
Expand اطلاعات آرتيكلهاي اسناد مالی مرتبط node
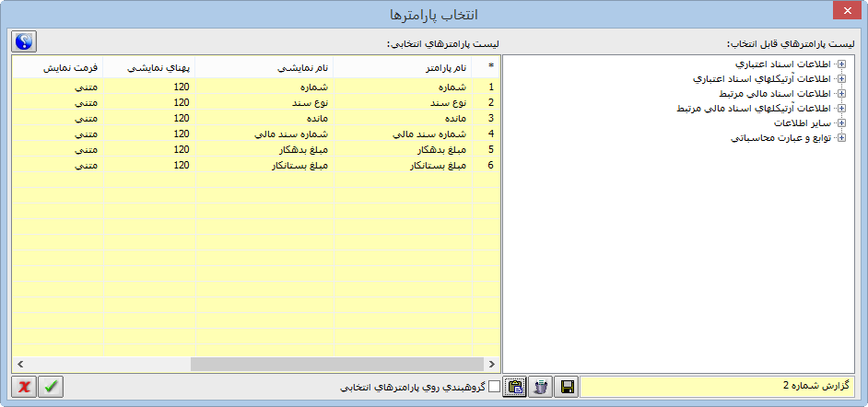point(842,109)
